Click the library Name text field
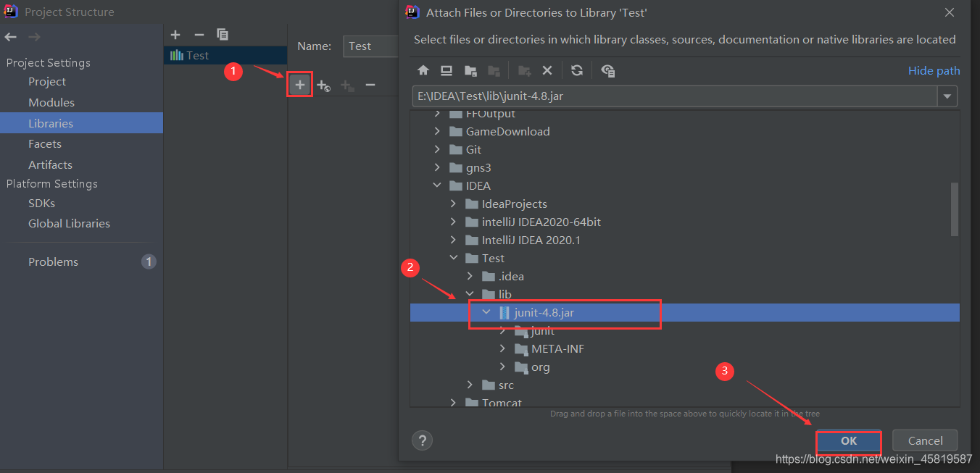 click(370, 46)
